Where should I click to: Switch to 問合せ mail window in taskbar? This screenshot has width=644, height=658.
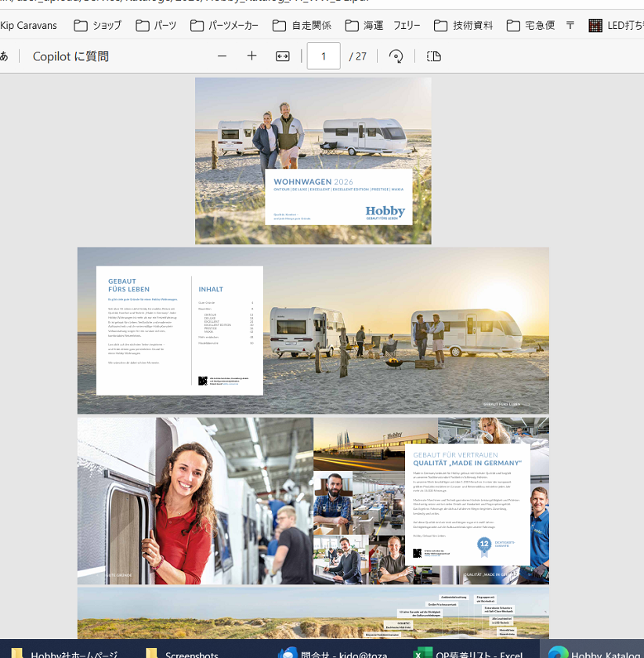click(334, 653)
